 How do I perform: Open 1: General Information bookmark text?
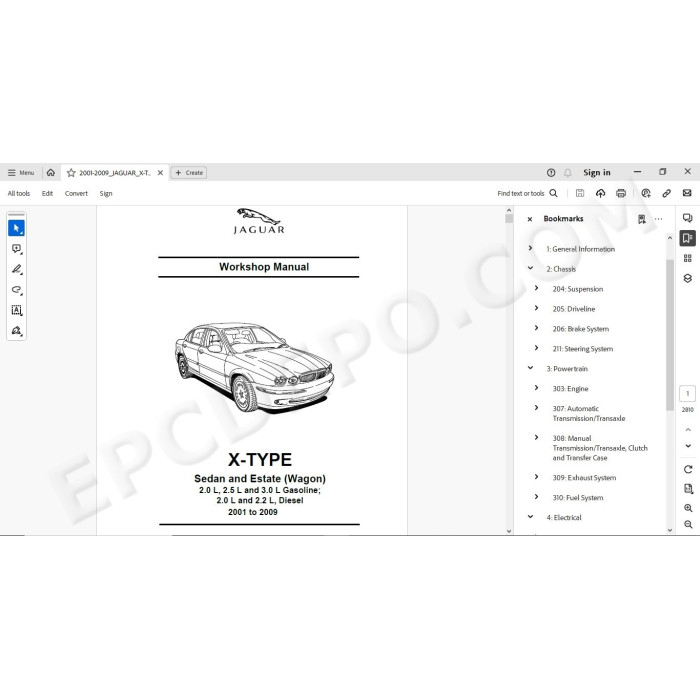(x=581, y=249)
